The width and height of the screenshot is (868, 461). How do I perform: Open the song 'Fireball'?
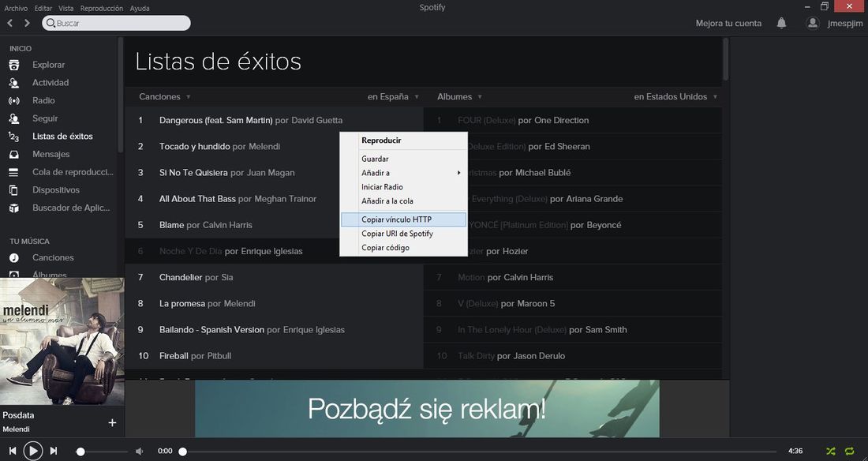(174, 356)
